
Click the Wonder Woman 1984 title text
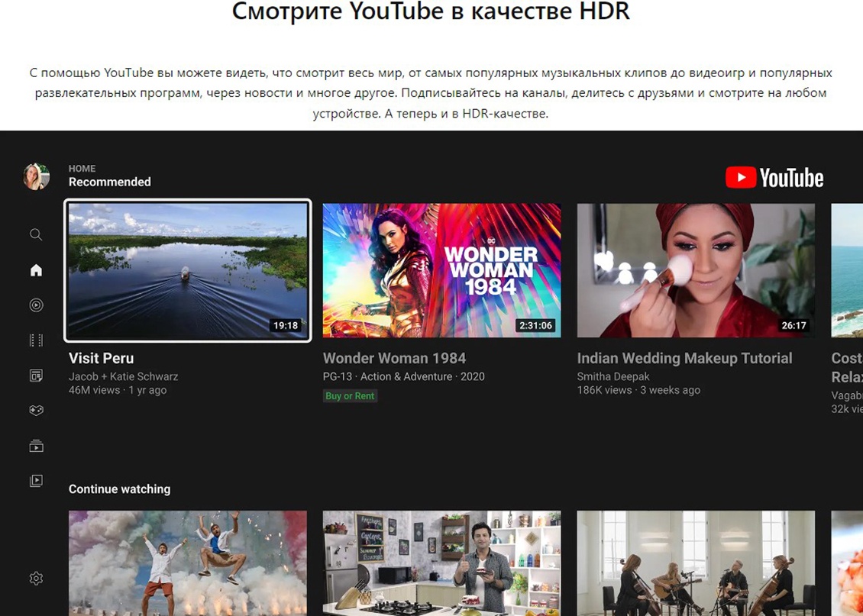coord(394,358)
